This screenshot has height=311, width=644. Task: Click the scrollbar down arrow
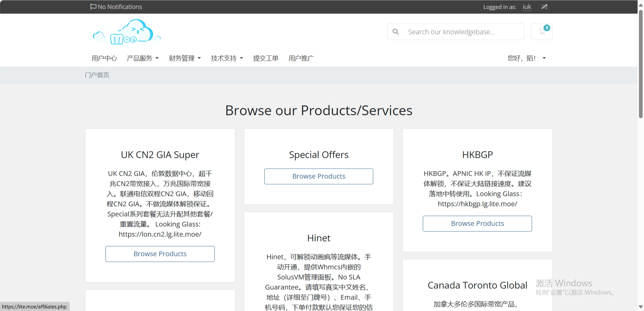pyautogui.click(x=641, y=307)
